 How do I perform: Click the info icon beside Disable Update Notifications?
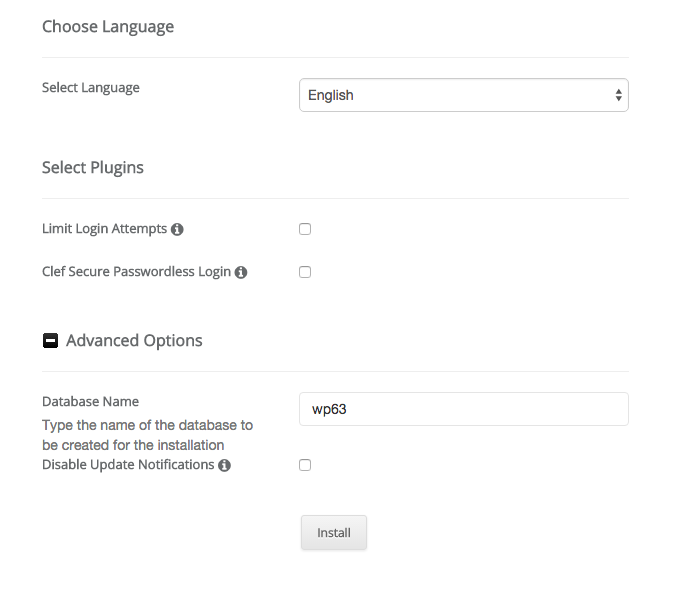click(224, 466)
